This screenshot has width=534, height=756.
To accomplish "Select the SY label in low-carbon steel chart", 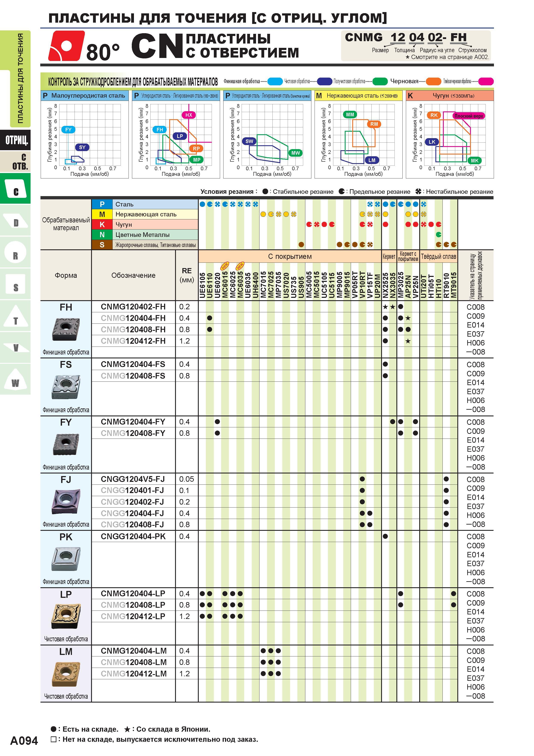I will coord(82,147).
